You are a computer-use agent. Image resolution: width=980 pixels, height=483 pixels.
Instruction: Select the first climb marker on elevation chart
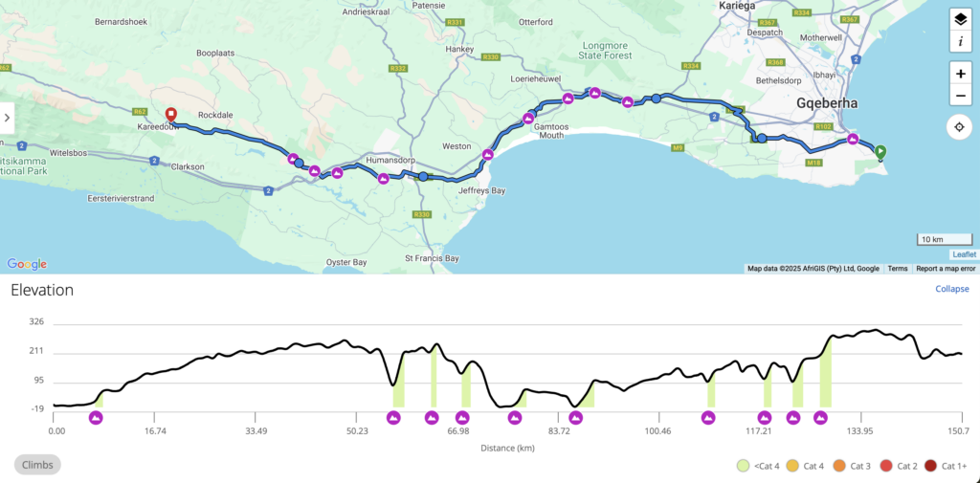[x=96, y=417]
